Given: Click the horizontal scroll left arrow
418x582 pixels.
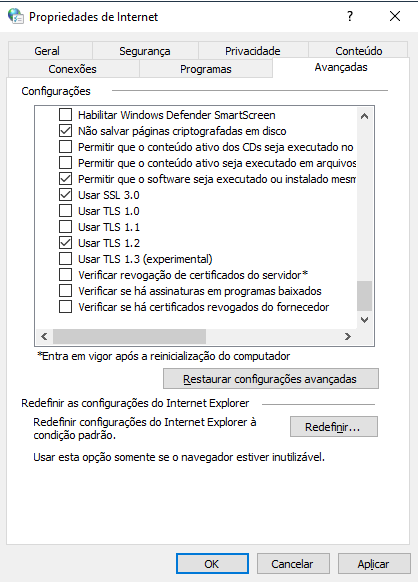Looking at the screenshot, I should click(x=44, y=336).
